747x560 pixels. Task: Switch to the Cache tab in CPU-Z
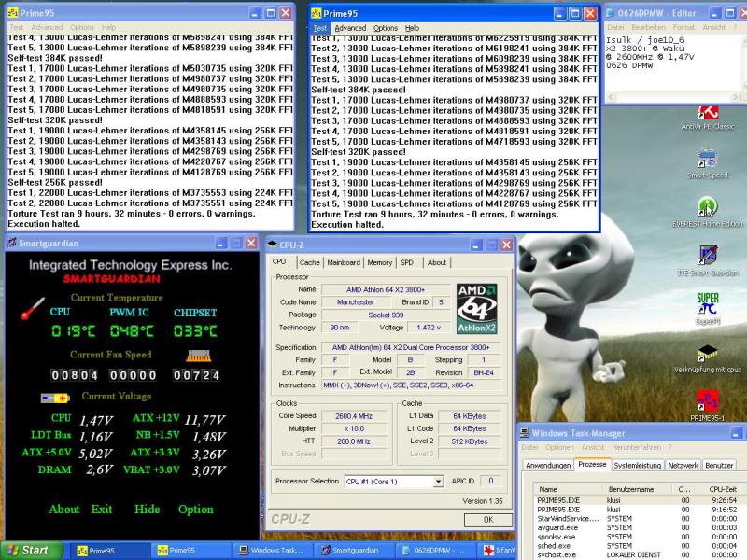tap(310, 262)
